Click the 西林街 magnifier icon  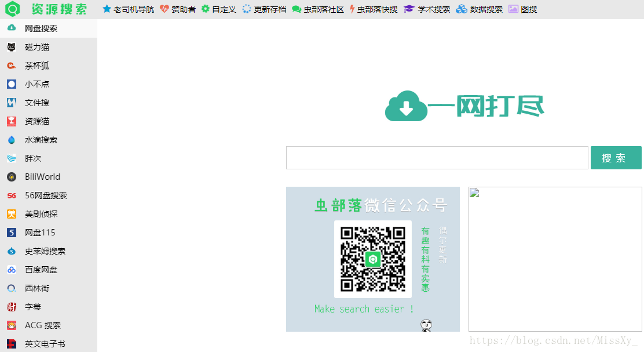[12, 288]
